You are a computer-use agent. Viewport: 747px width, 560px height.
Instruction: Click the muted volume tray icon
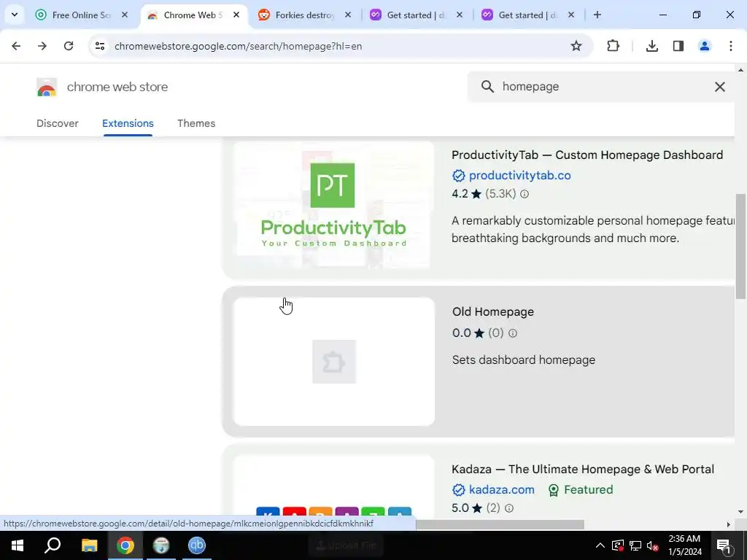point(653,545)
